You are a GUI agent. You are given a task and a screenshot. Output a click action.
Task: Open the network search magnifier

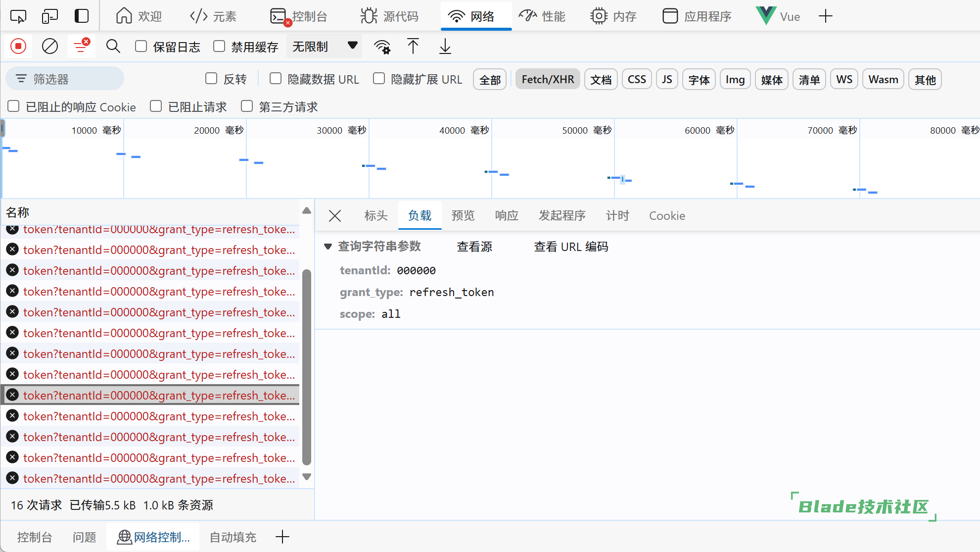click(113, 47)
